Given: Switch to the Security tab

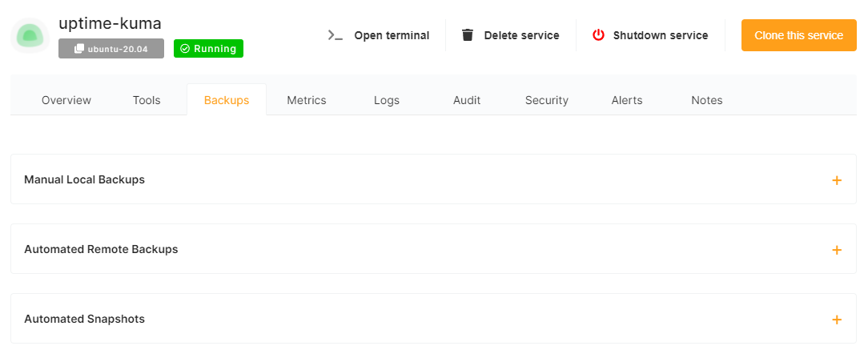Looking at the screenshot, I should click(x=547, y=100).
